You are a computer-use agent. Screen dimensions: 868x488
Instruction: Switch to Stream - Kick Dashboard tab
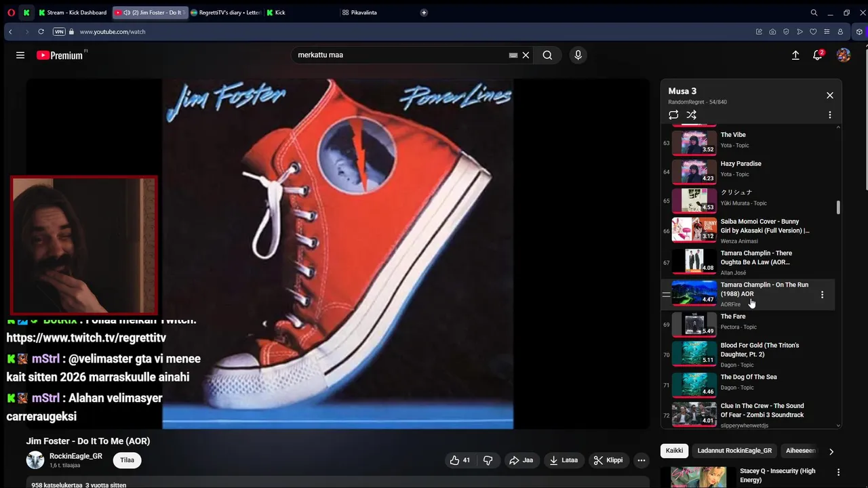pos(73,12)
